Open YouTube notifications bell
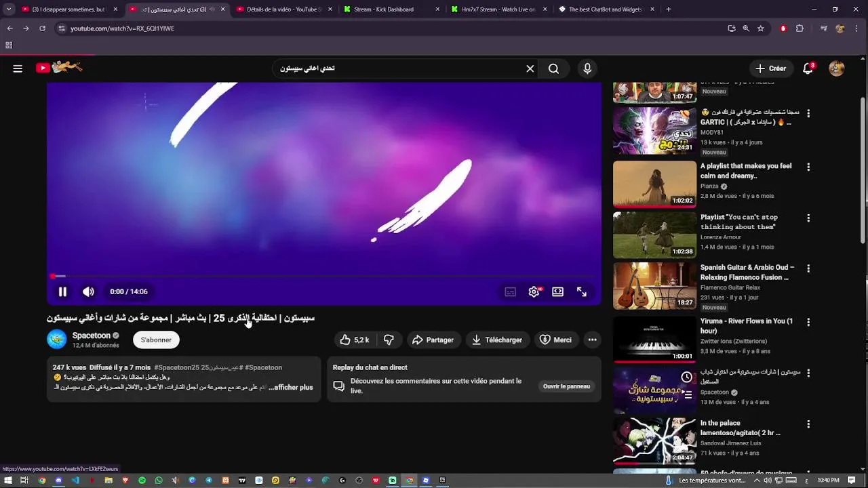The height and width of the screenshot is (488, 868). pyautogui.click(x=808, y=68)
